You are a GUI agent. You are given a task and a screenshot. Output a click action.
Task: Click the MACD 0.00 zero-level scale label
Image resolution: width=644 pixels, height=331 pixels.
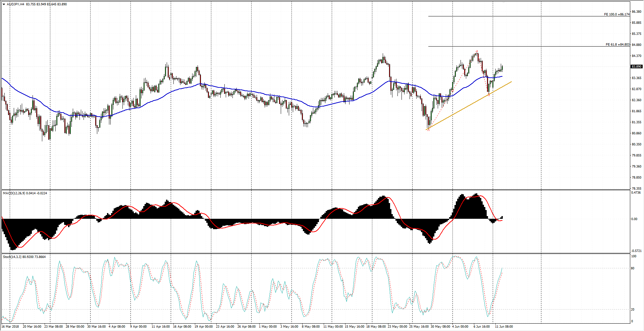click(634, 219)
